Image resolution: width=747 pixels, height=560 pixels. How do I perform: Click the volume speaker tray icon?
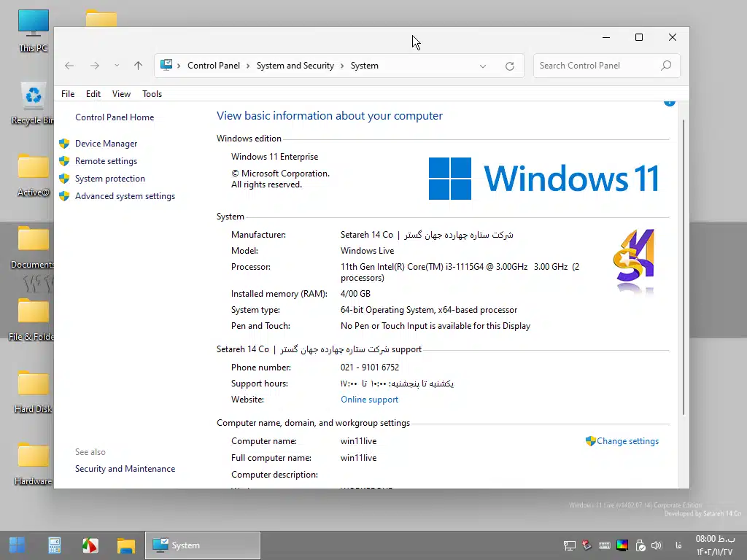coord(656,545)
